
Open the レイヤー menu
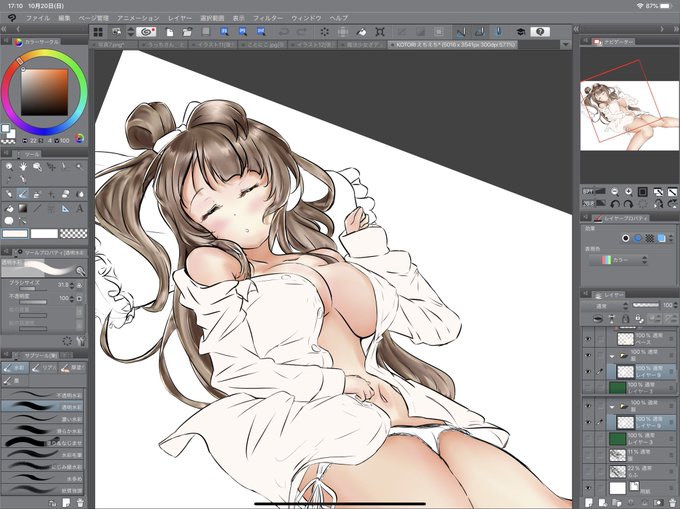tap(180, 18)
